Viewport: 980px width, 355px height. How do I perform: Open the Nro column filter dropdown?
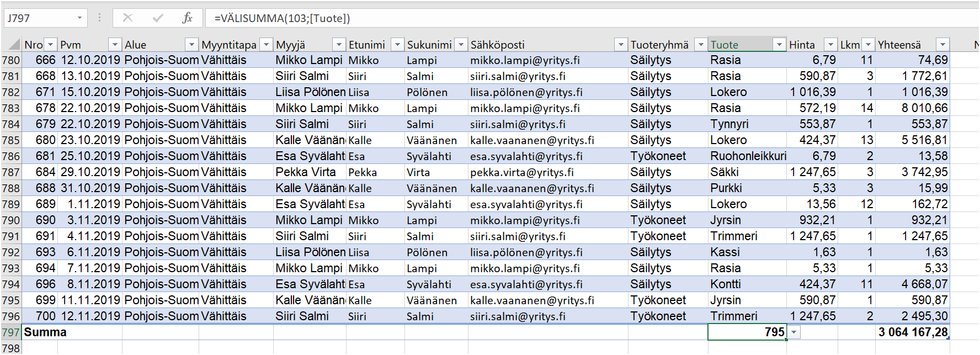tap(50, 45)
